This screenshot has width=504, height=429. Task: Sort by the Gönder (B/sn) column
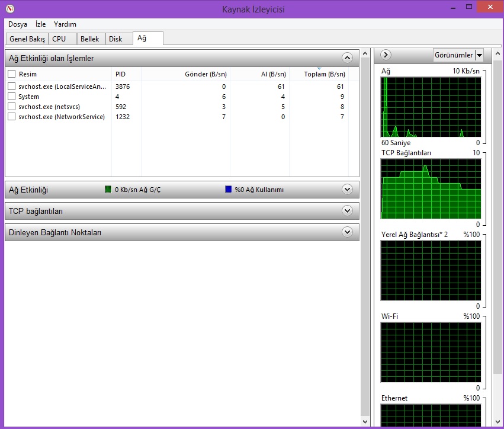pos(185,74)
